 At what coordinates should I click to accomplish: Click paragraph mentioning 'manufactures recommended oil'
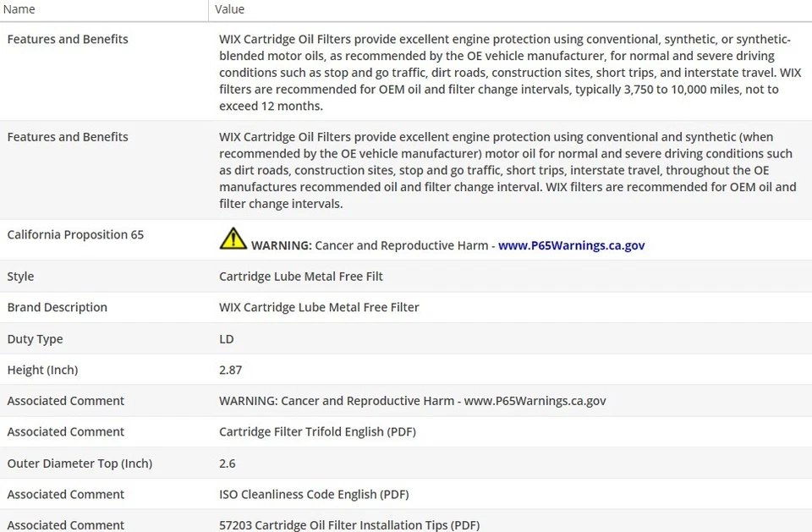(x=507, y=171)
